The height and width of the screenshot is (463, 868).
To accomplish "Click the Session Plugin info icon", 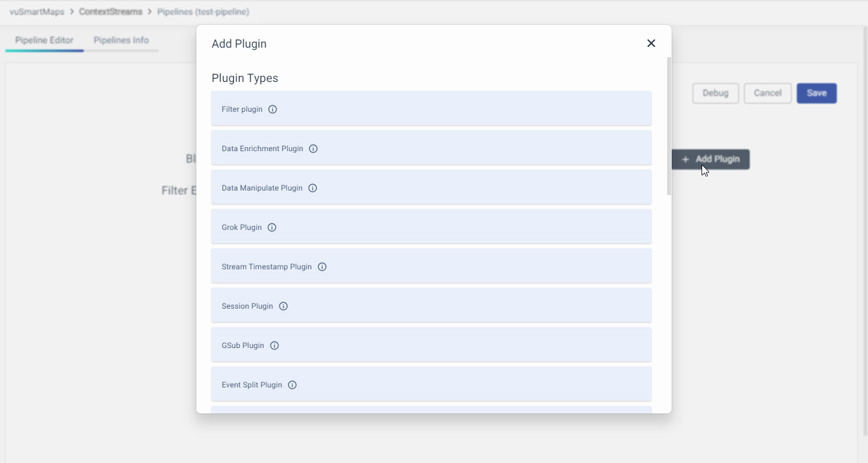I will [x=283, y=306].
